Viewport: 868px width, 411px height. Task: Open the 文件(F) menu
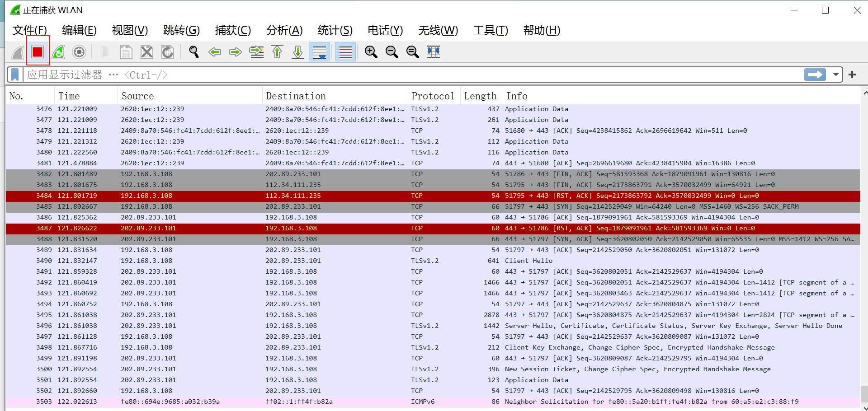(x=30, y=30)
